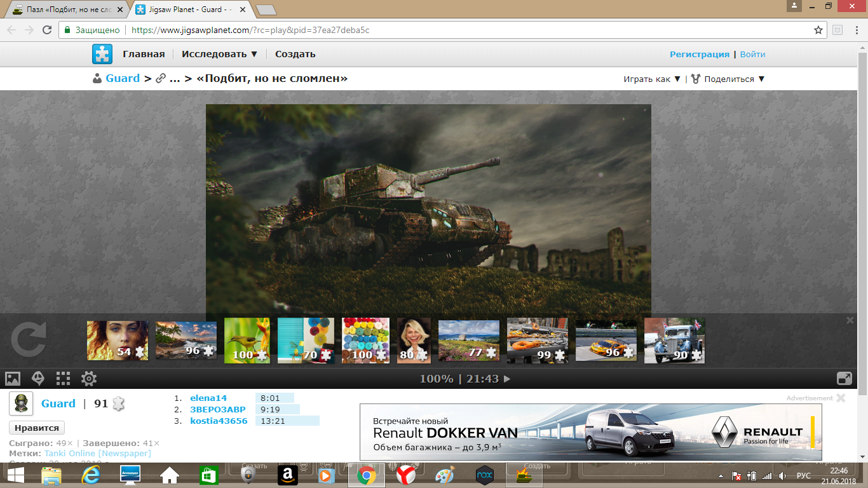Viewport: 868px width, 488px height.
Task: Open the Windows Store taskbar icon
Action: point(209,475)
